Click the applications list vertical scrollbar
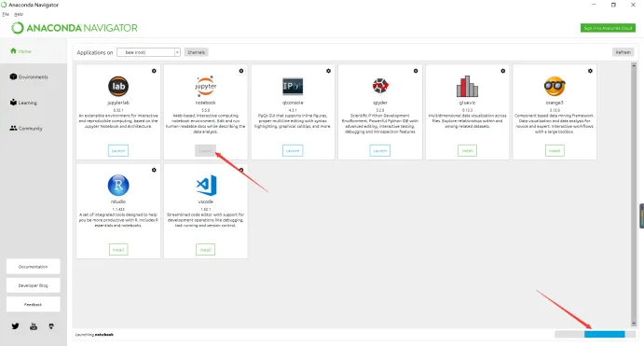The width and height of the screenshot is (644, 346). [634, 195]
